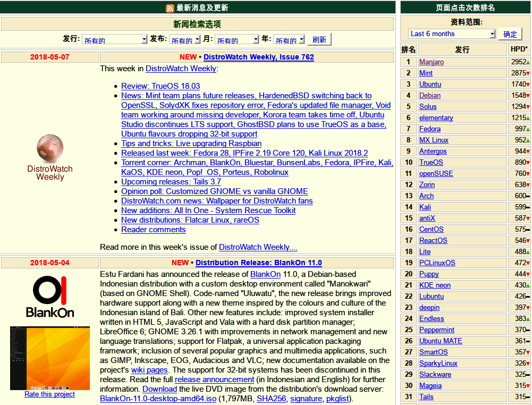Open Mageia in the ranking table
The width and height of the screenshot is (532, 405).
(430, 386)
